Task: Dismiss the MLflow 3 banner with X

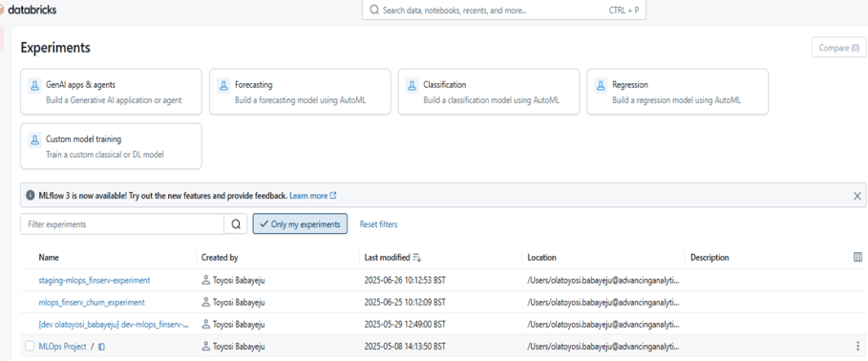Action: 857,196
